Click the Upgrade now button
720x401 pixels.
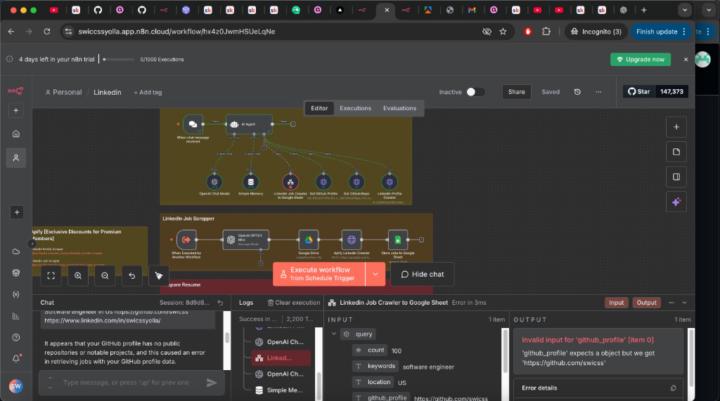640,59
